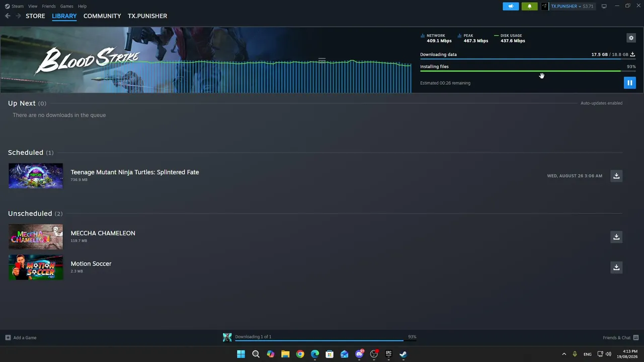This screenshot has height=362, width=644.
Task: Click the Installing files progress bar
Action: pos(528,71)
